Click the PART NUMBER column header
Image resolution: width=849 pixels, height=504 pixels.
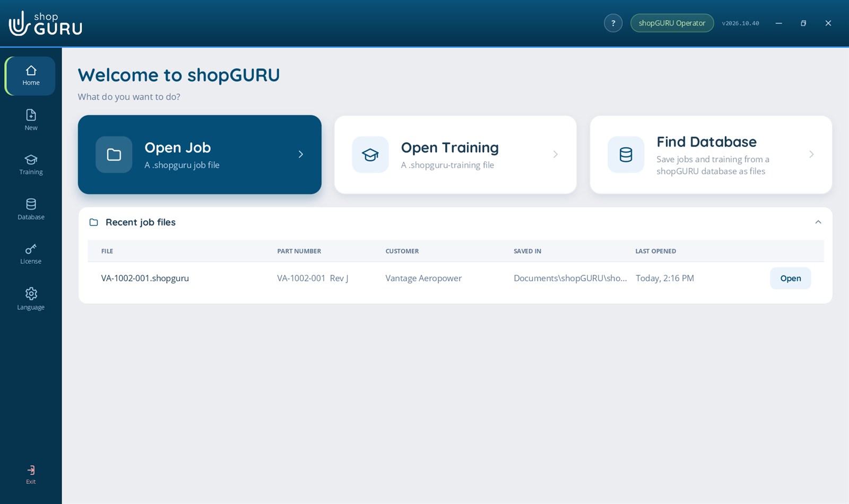click(x=299, y=251)
